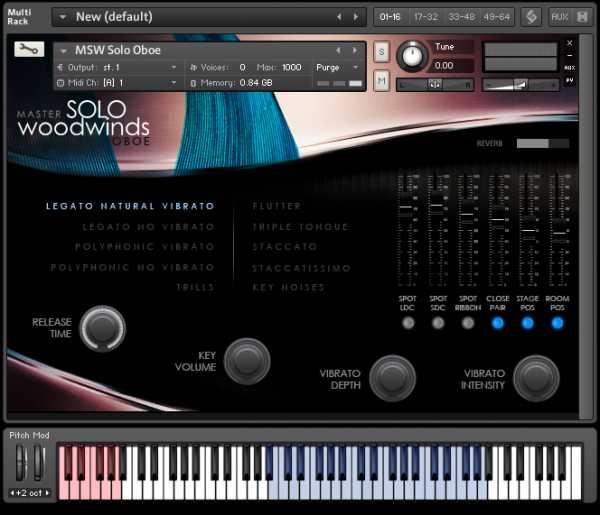600x515 pixels.
Task: Click the Solo (S) button
Action: [381, 52]
